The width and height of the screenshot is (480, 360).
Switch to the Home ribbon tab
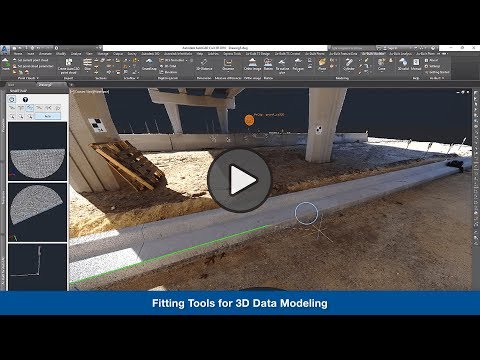click(18, 53)
